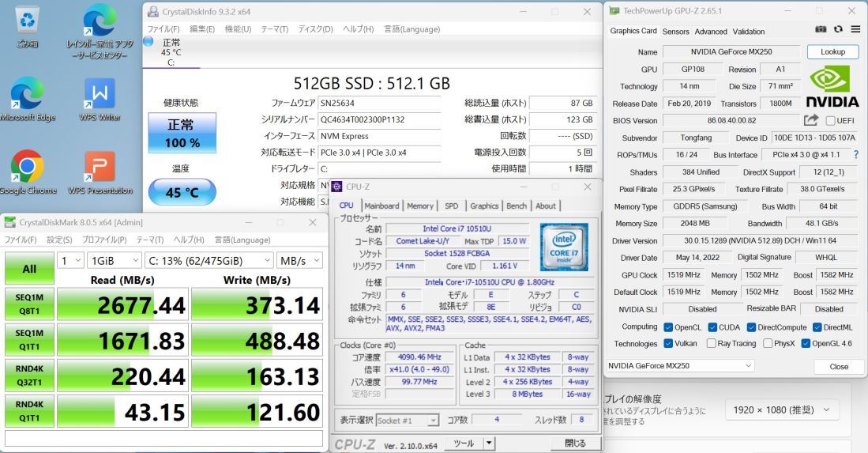The image size is (868, 453).
Task: Click the SEQ1M Q1T1 write result bar 488.48
Action: [x=257, y=340]
